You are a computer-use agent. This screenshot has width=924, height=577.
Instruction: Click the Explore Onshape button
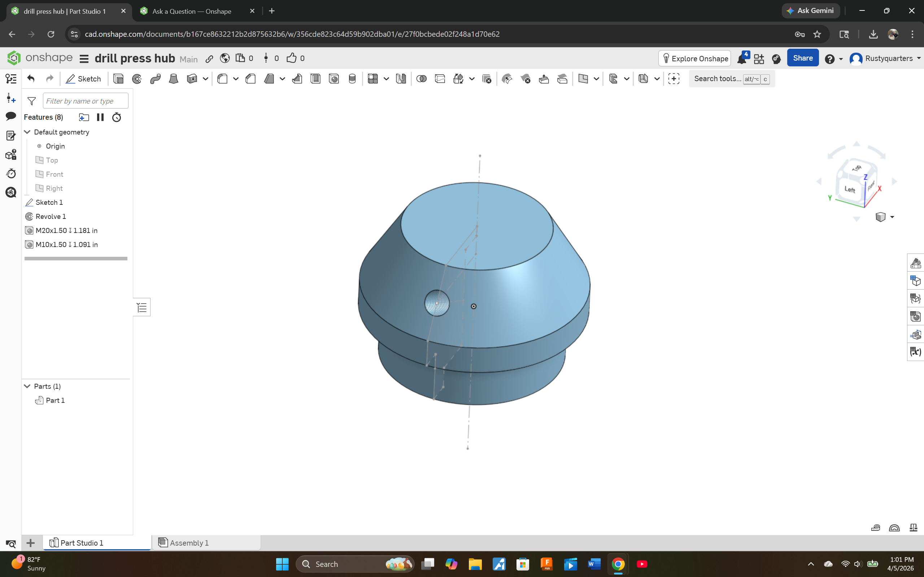694,58
